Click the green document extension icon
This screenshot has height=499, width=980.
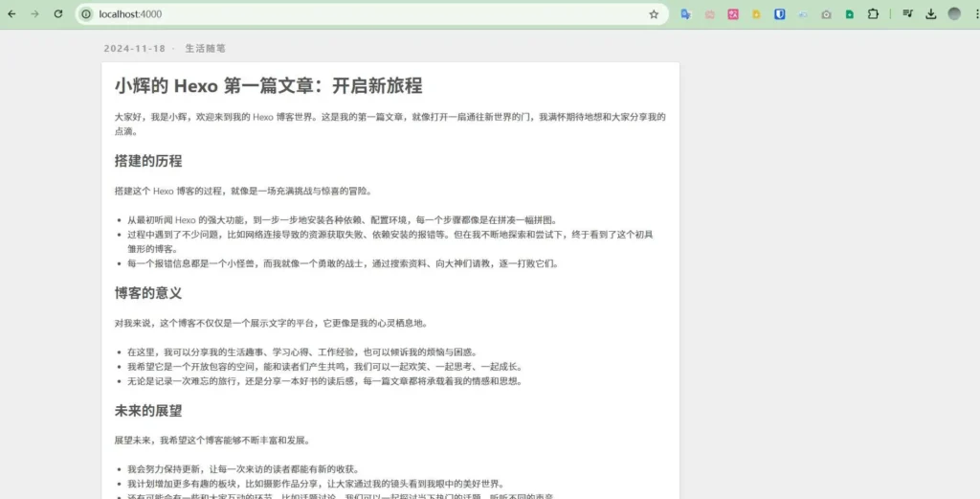[x=850, y=14]
